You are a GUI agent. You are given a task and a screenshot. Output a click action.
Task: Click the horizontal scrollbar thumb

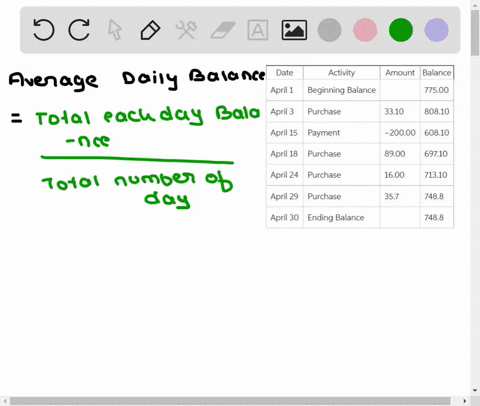point(230,401)
